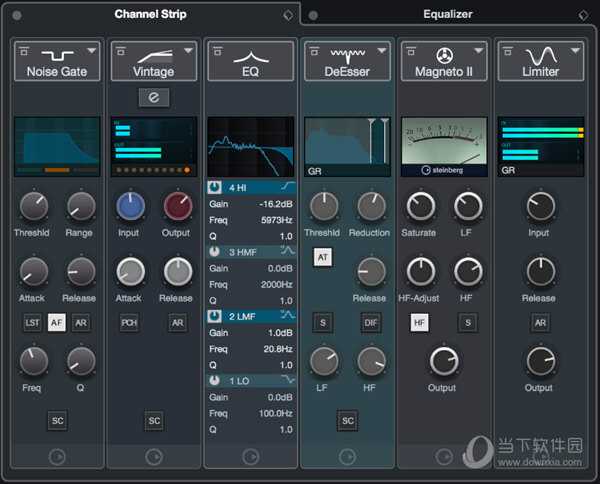This screenshot has width=600, height=484.
Task: Click the 1 LO Freq value 100.0Hz
Action: click(276, 413)
